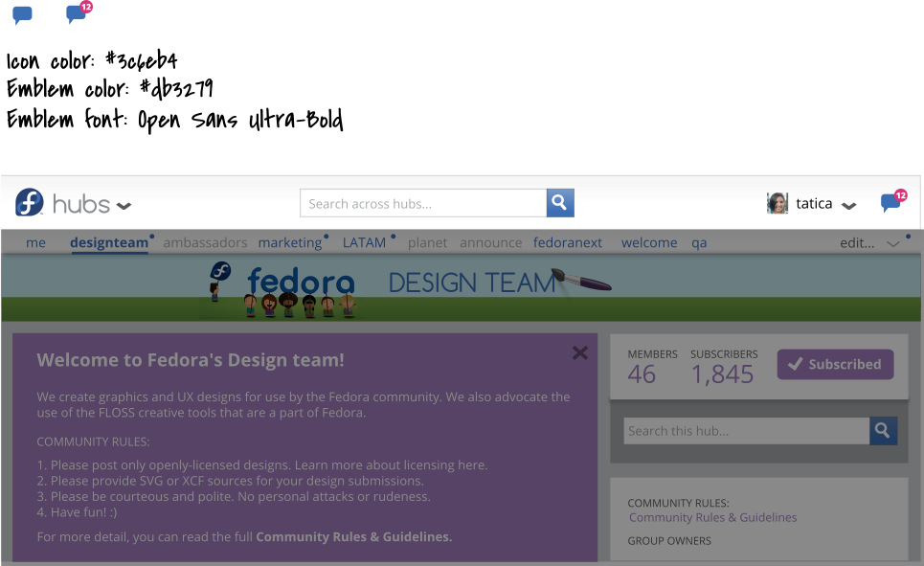Image resolution: width=924 pixels, height=566 pixels.
Task: Focus the Search across hubs field
Action: pyautogui.click(x=423, y=203)
